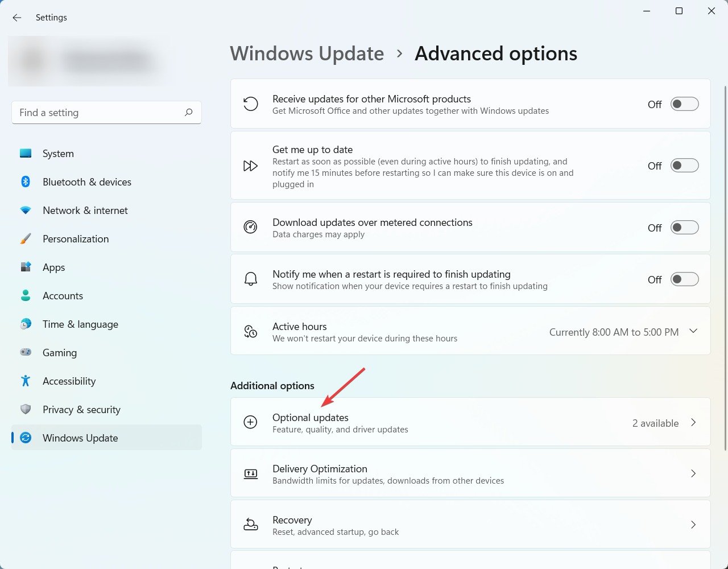Click the bell icon for restart notification
The height and width of the screenshot is (569, 728).
click(x=251, y=279)
